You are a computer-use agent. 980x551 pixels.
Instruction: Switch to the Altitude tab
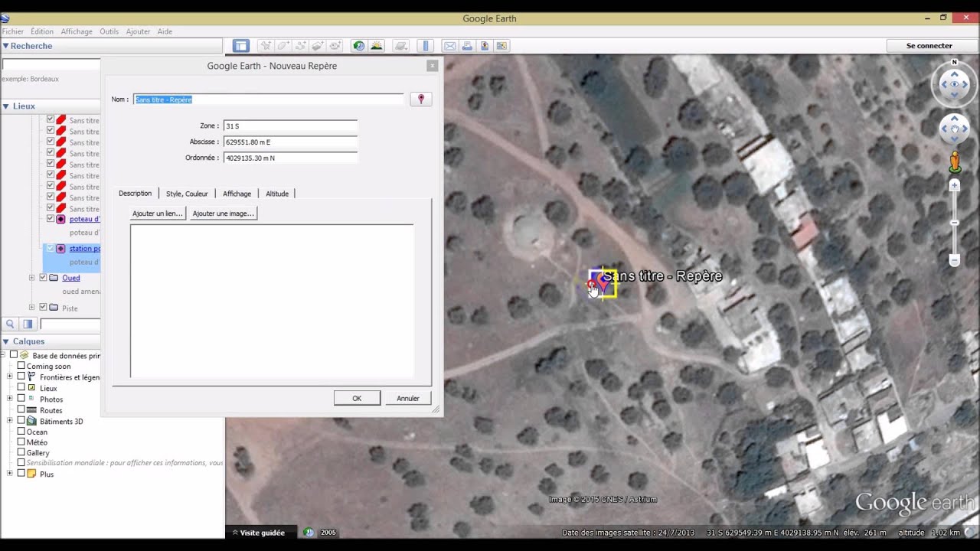tap(277, 194)
